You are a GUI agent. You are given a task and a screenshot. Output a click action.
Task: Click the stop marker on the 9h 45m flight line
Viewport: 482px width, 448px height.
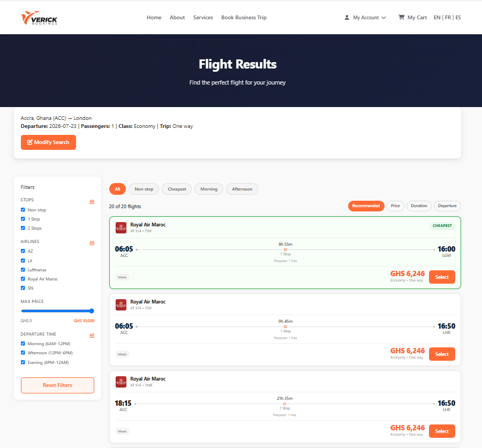pos(285,326)
